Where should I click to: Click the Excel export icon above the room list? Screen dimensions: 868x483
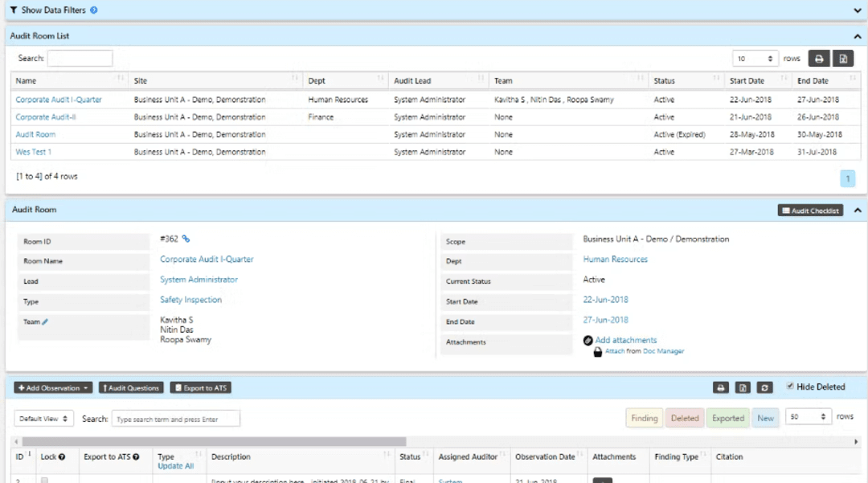click(x=844, y=59)
